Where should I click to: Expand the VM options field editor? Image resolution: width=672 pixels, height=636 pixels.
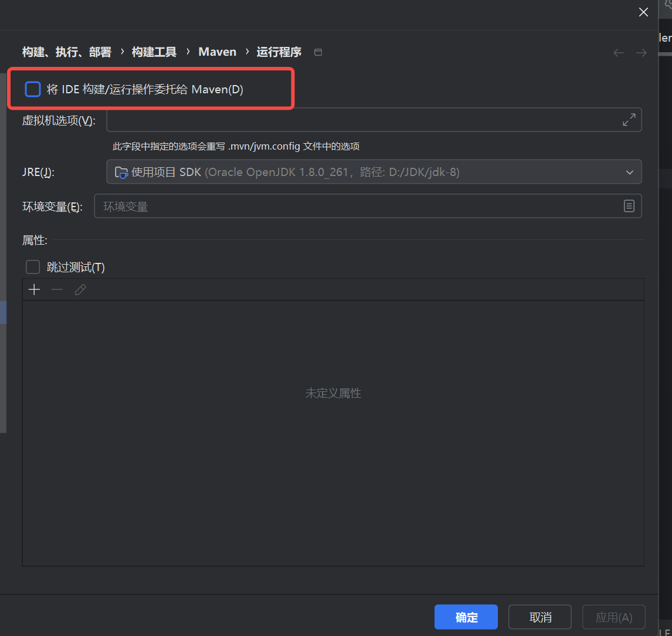[x=629, y=119]
